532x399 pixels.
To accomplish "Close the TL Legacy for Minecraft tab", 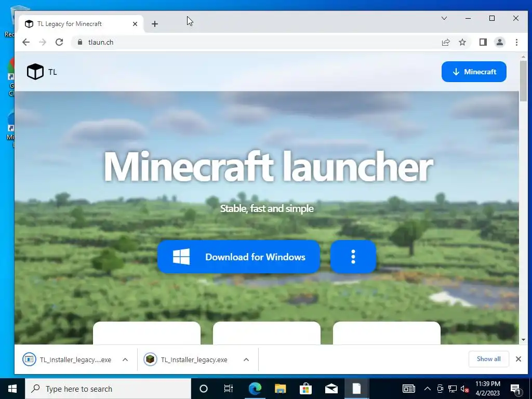I will point(135,24).
